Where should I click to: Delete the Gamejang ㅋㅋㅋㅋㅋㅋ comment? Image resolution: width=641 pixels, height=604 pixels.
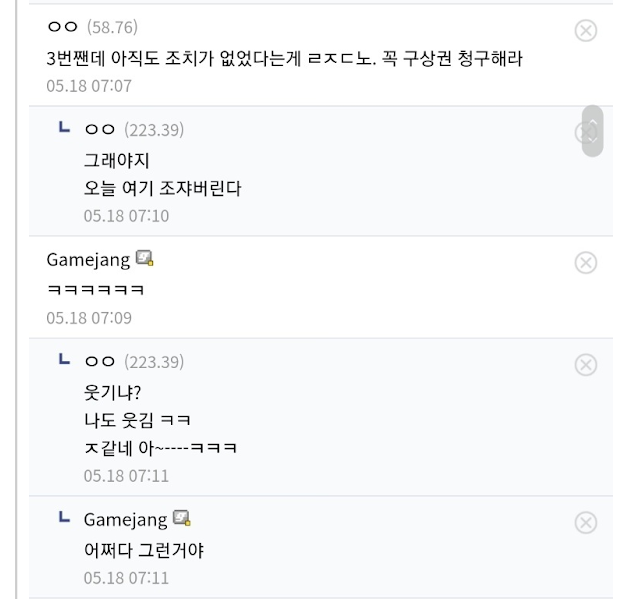(586, 263)
